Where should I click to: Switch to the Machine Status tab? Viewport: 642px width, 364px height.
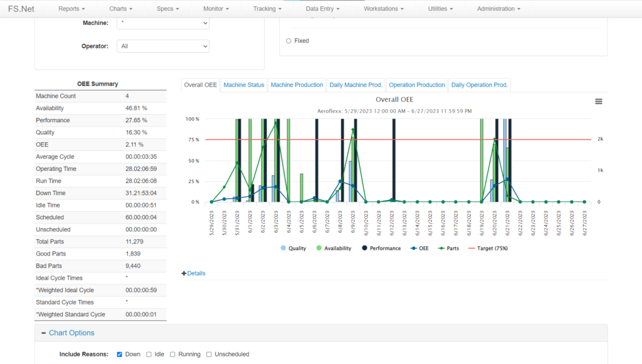pyautogui.click(x=243, y=85)
